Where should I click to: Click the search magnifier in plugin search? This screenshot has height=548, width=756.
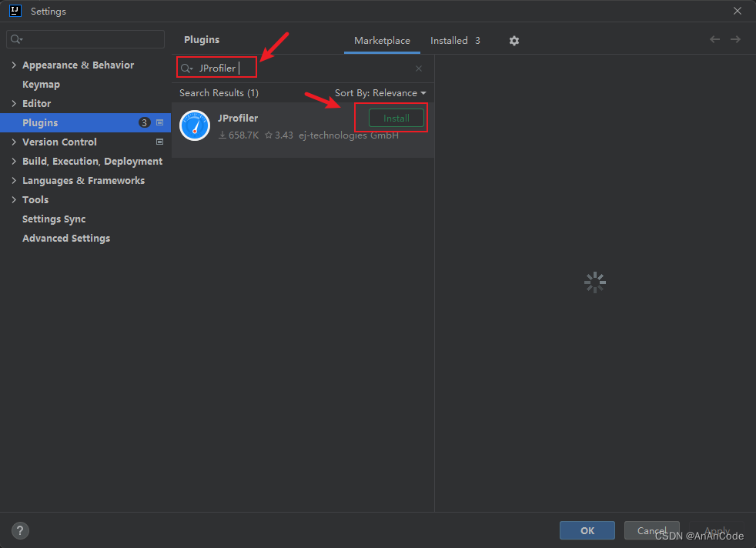tap(186, 68)
